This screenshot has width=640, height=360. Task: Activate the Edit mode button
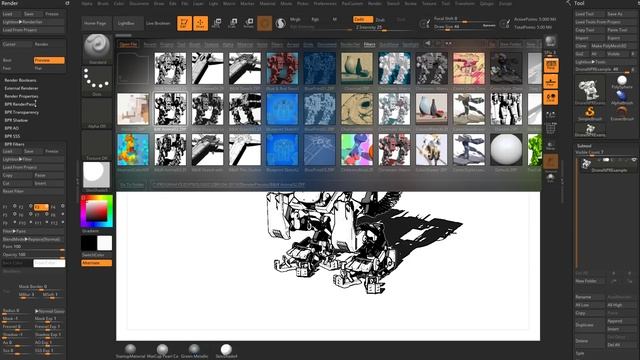click(184, 23)
